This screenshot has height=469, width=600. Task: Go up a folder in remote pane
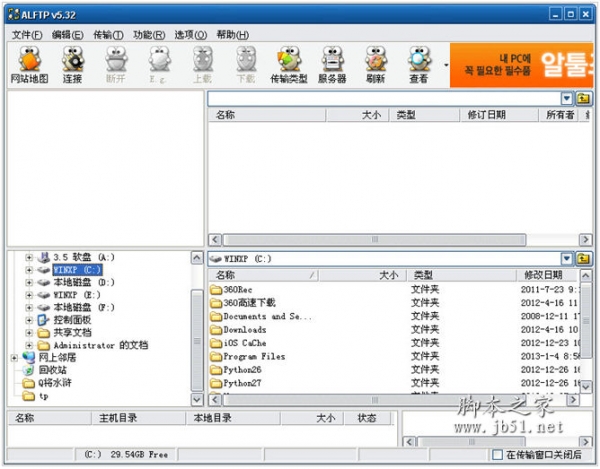coord(583,99)
